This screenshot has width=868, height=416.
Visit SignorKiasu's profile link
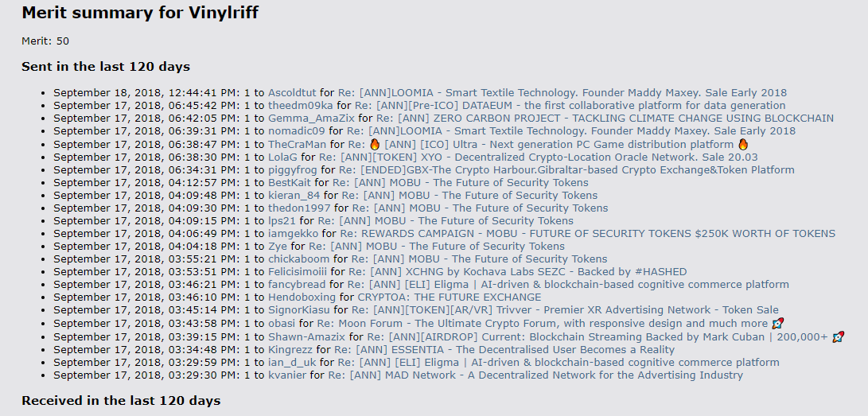299,309
